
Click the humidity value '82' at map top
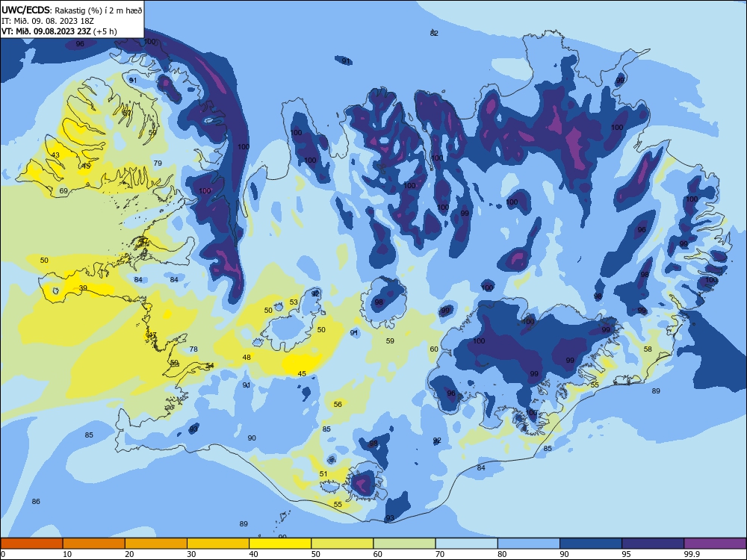coord(434,34)
